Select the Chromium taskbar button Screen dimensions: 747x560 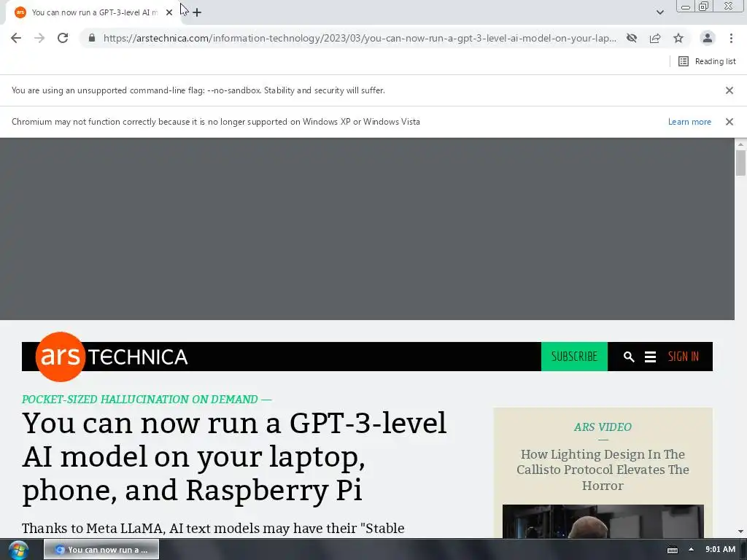101,550
